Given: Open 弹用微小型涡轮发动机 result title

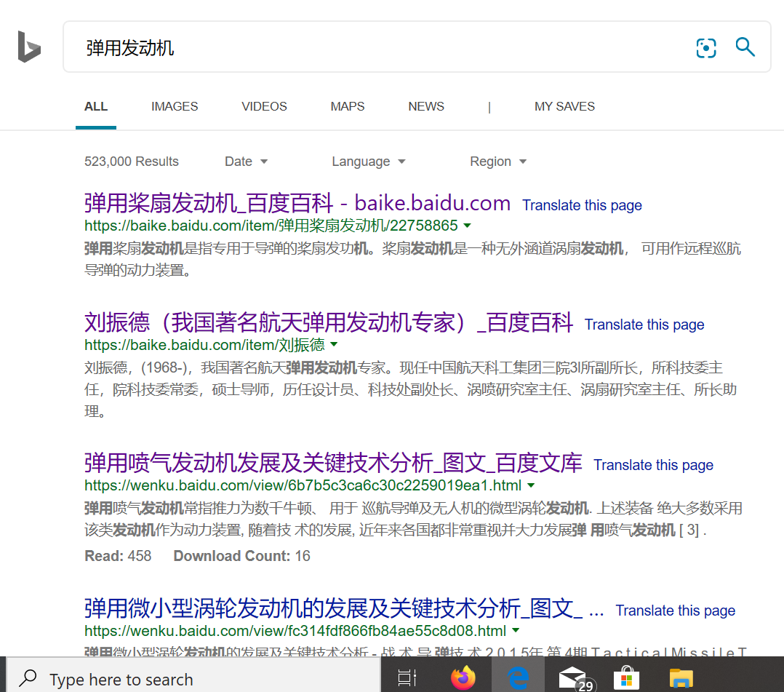Looking at the screenshot, I should [x=344, y=608].
